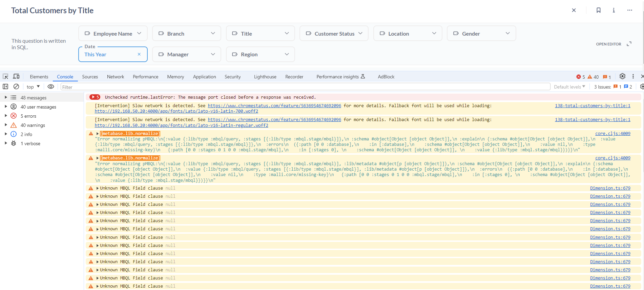Viewport: 644px width, 290px height.
Task: Expand the 1 verbose group
Action: point(6,143)
